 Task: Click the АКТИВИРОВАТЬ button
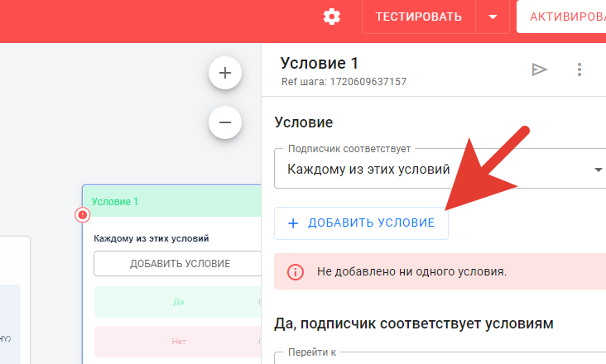561,17
